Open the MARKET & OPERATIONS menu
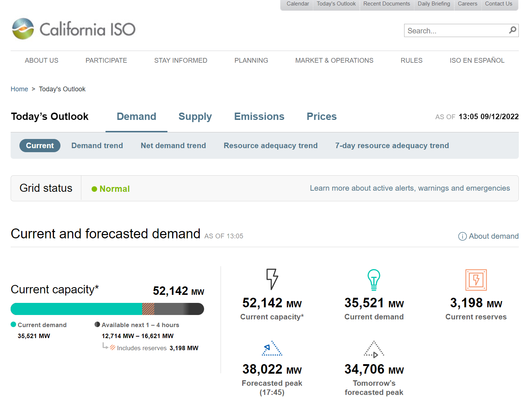The image size is (532, 414). pos(334,61)
